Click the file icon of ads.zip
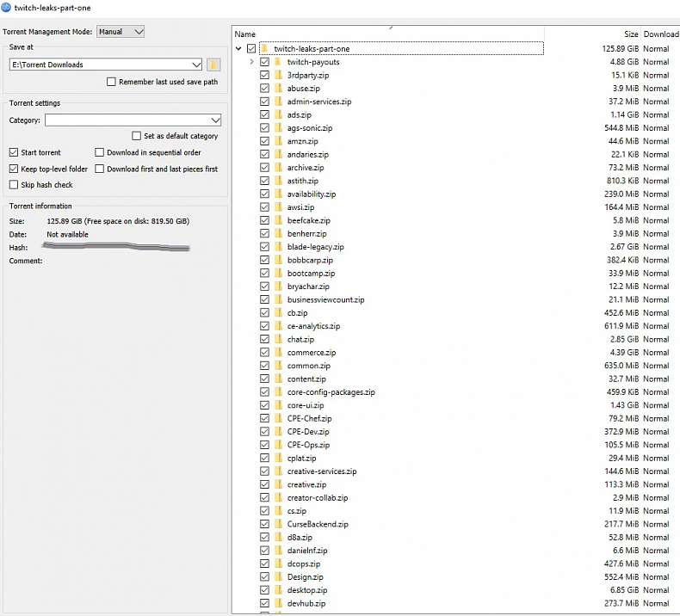Screen dimensions: 680x616 (x=278, y=114)
